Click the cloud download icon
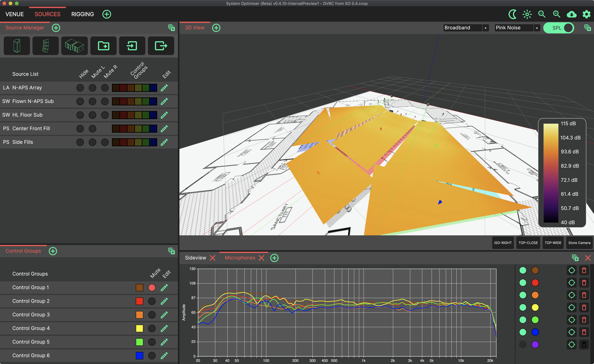Viewport: 594px width, 364px height. pyautogui.click(x=571, y=15)
